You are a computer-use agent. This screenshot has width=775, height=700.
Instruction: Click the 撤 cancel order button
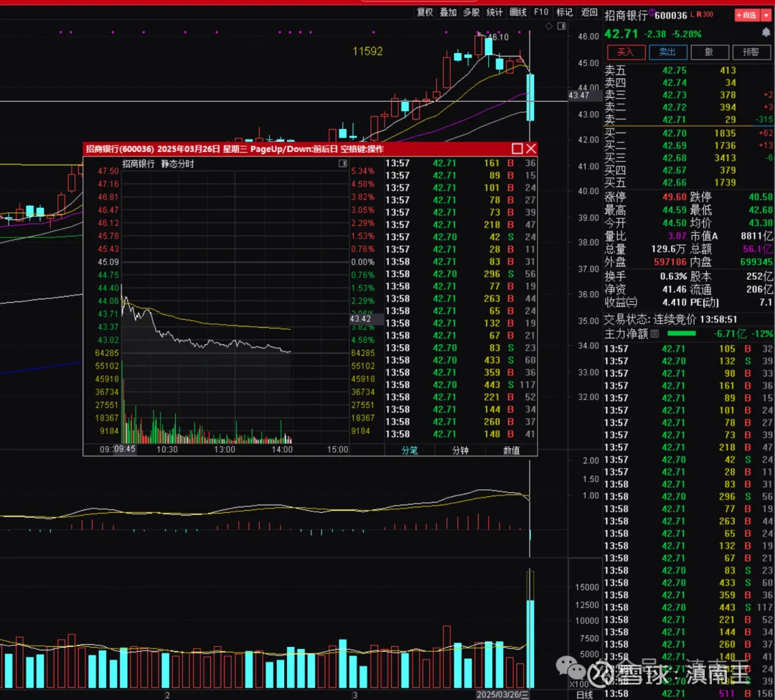[709, 52]
